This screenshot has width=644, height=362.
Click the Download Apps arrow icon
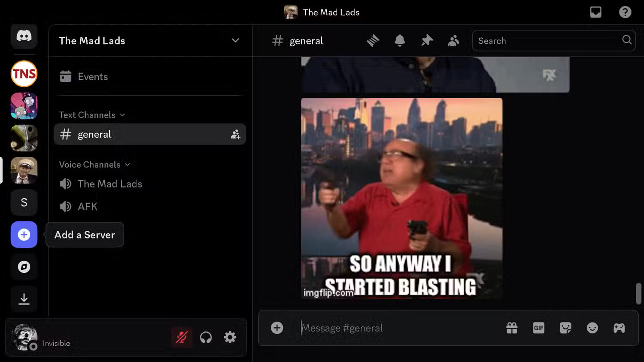(24, 299)
